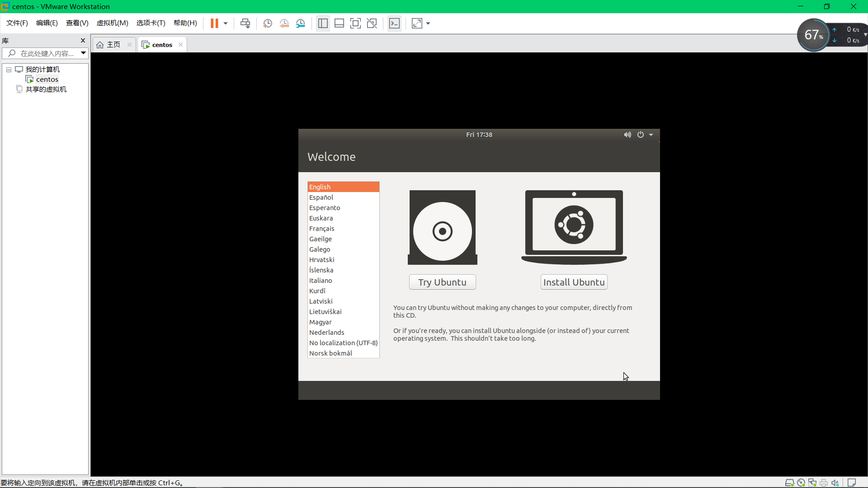Click the Fri 17:38 clock
This screenshot has height=488, width=868.
click(x=479, y=135)
